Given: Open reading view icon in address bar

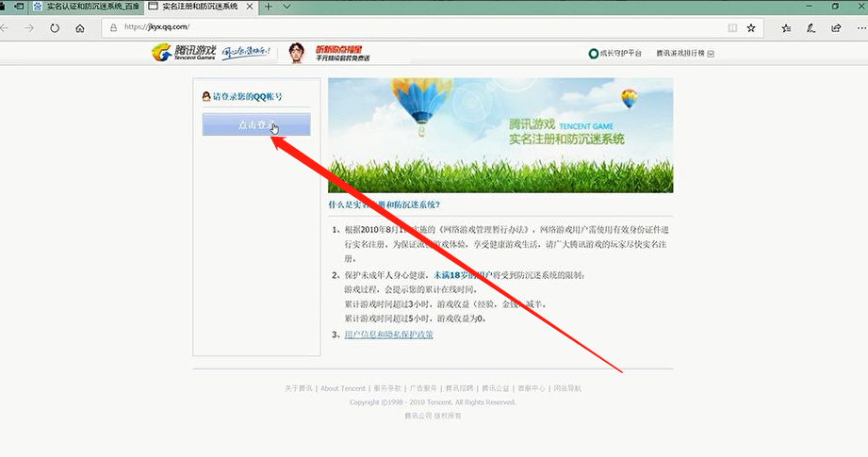Looking at the screenshot, I should (x=732, y=27).
